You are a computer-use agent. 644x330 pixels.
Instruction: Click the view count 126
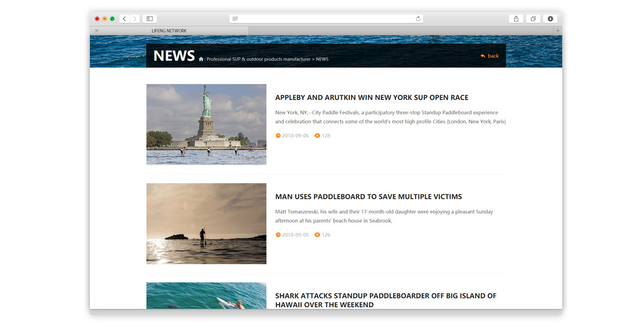click(x=326, y=235)
